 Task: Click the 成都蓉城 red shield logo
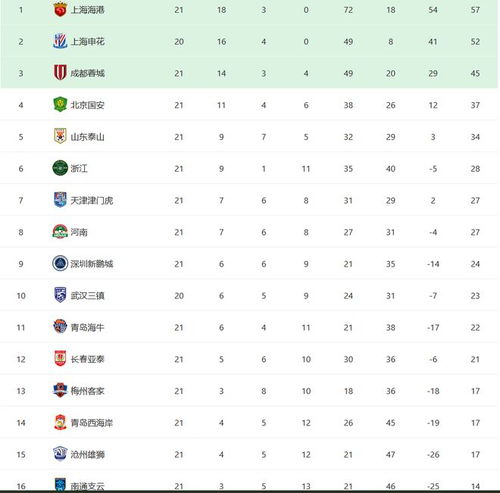point(60,73)
